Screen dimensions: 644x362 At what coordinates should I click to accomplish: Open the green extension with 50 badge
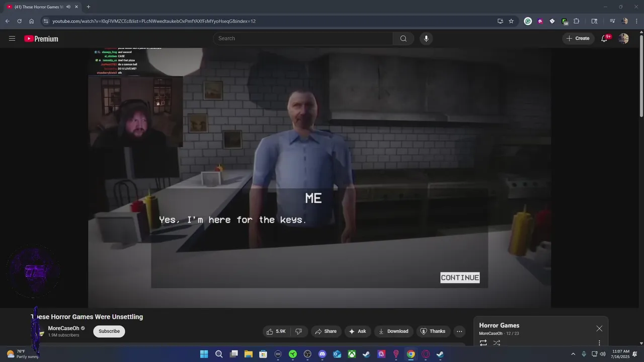565,21
